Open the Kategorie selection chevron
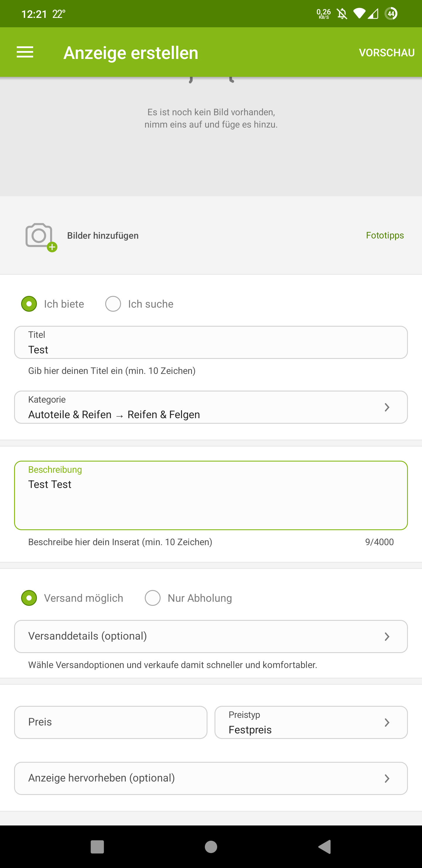This screenshot has width=422, height=868. coord(387,407)
